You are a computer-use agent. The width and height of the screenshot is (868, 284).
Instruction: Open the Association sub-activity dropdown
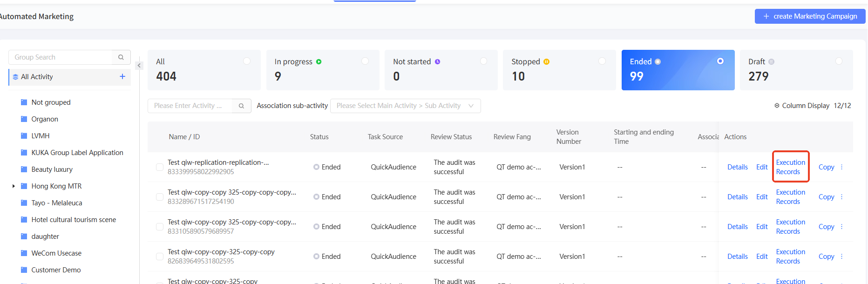click(405, 106)
